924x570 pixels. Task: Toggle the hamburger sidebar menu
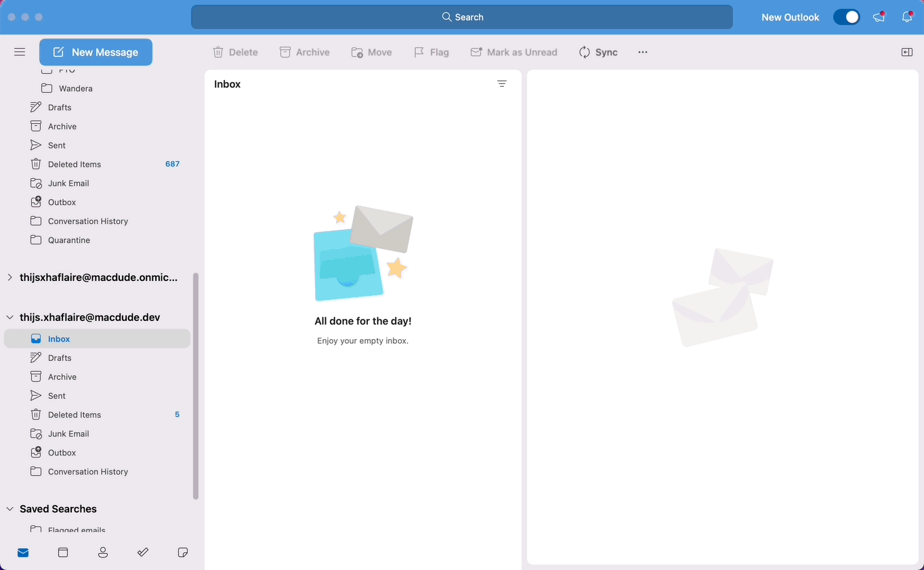20,52
